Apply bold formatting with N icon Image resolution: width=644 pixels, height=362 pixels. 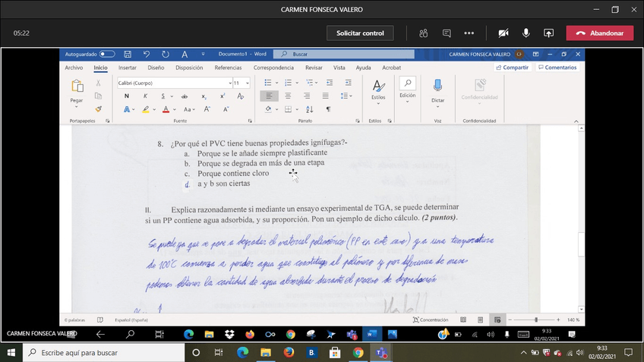(126, 96)
